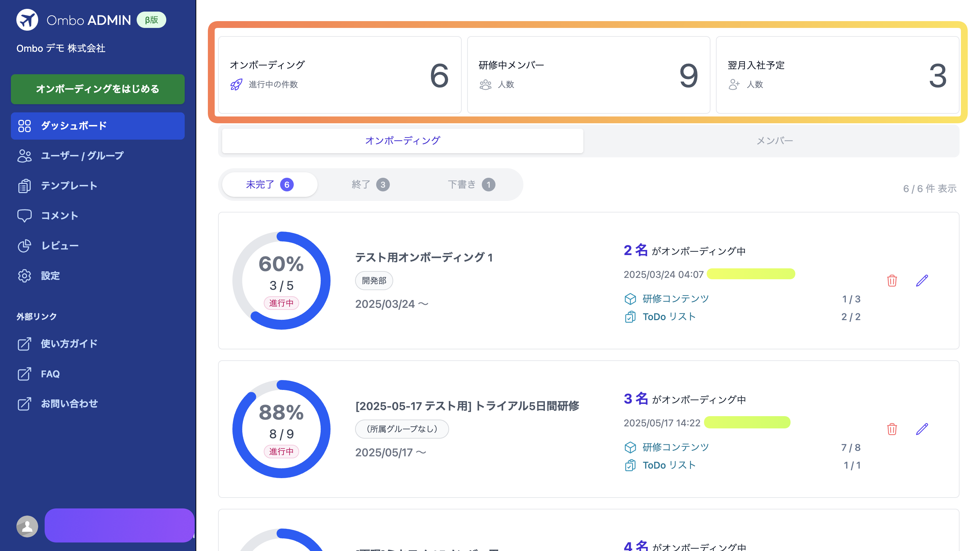Start onboarding with the green button
The height and width of the screenshot is (551, 980).
click(x=98, y=89)
